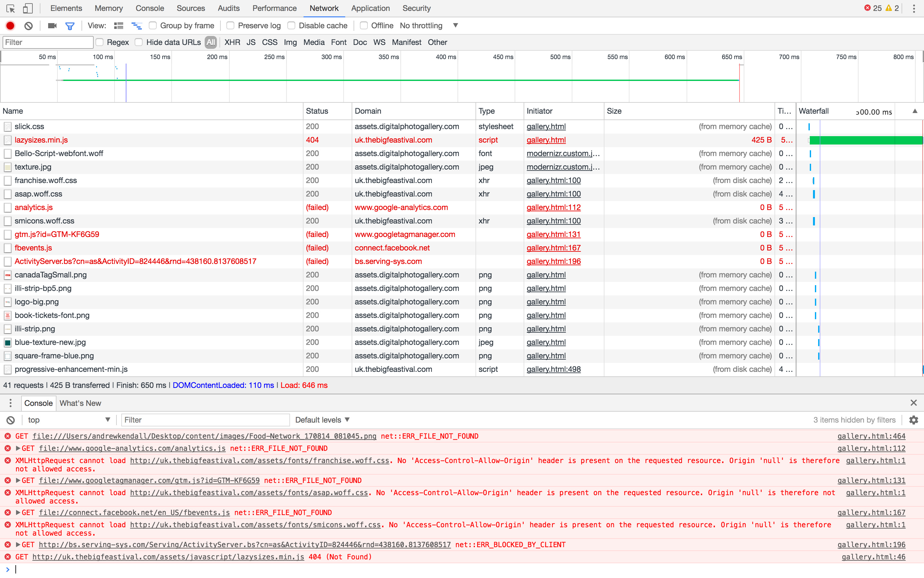The width and height of the screenshot is (924, 578).
Task: Open console settings gear
Action: (914, 420)
